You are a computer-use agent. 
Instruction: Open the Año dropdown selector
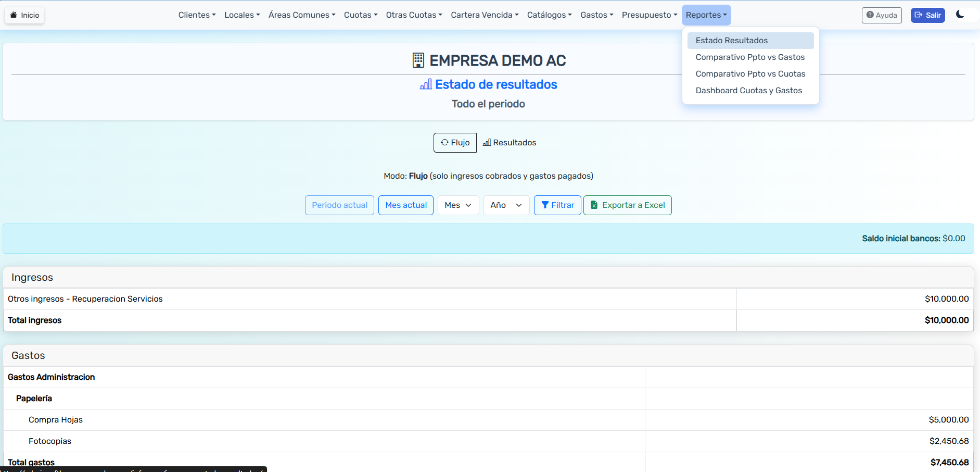click(506, 205)
